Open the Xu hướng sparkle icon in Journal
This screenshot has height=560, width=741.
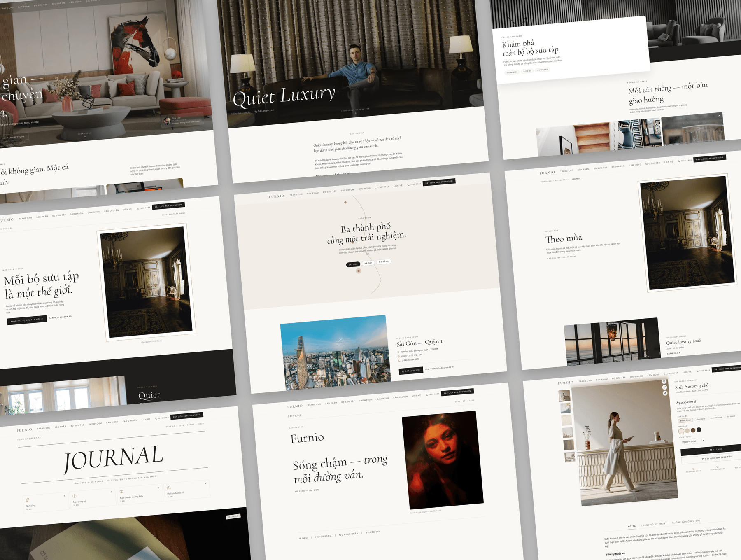click(28, 500)
